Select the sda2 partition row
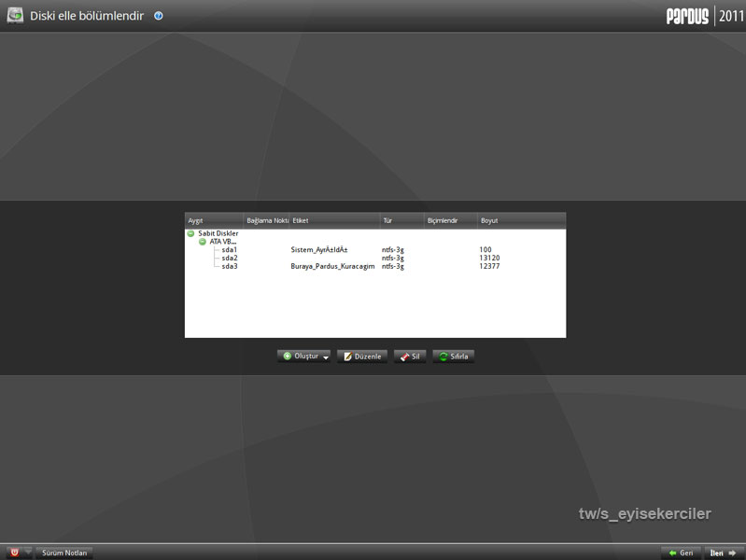Image resolution: width=746 pixels, height=560 pixels. pyautogui.click(x=375, y=258)
